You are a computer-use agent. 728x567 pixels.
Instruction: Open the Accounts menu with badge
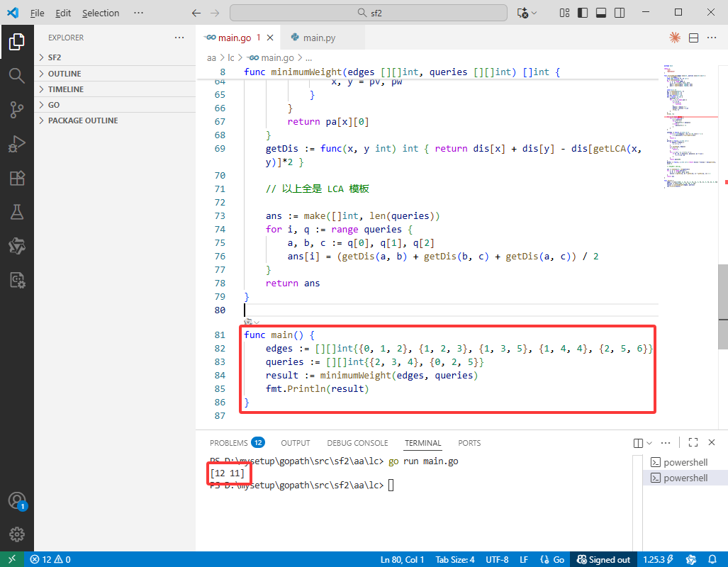pyautogui.click(x=17, y=501)
